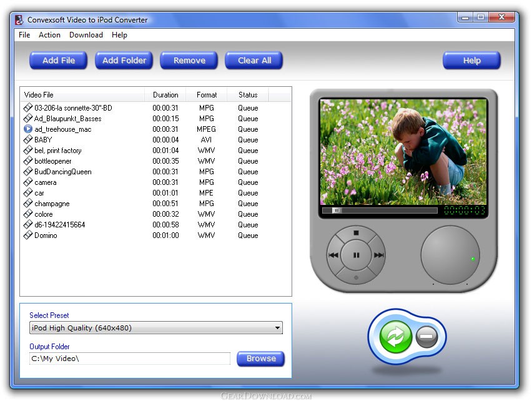Click the AVI format cell
This screenshot has height=401, width=532.
point(206,140)
